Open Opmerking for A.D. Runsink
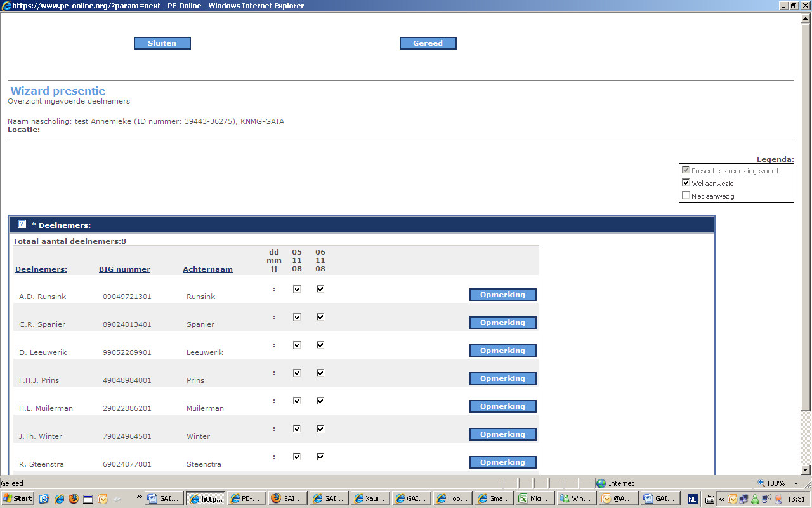 503,295
